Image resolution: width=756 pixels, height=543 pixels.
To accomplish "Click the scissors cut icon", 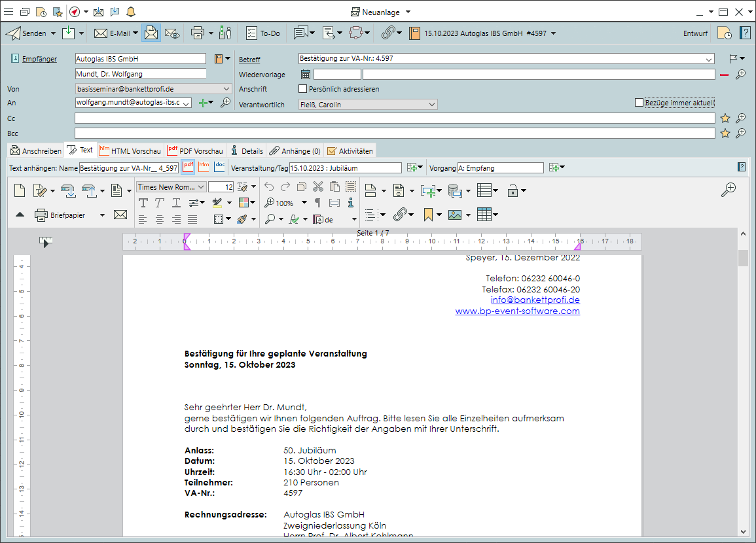I will point(317,187).
